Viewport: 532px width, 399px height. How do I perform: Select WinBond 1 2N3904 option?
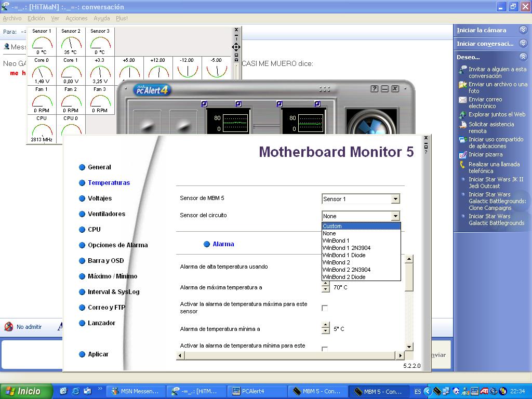(x=361, y=248)
